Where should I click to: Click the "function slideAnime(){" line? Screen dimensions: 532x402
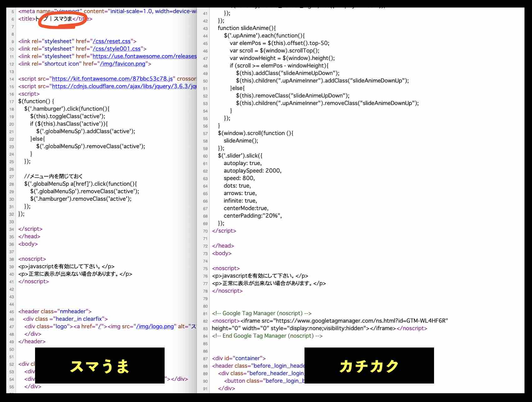click(x=247, y=28)
